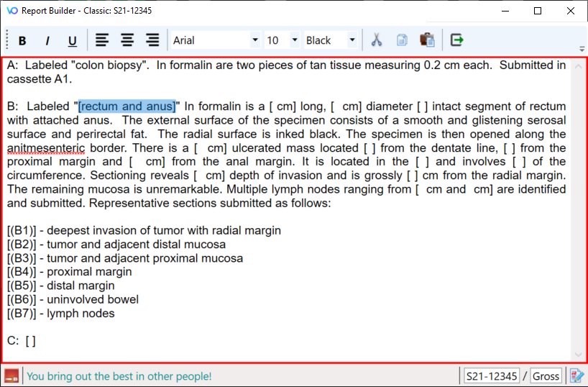Viewport: 588px width, 387px height.
Task: Click the edit report icon at bottom right
Action: pos(576,375)
